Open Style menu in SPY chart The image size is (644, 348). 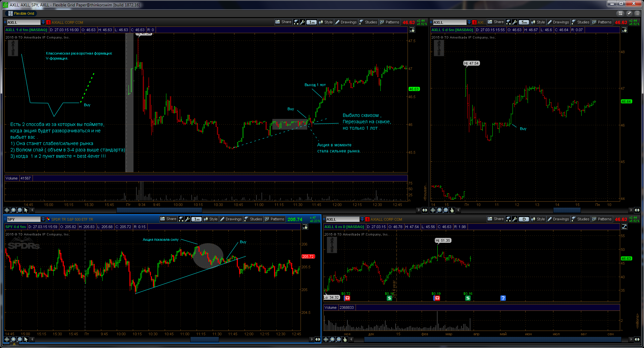pos(210,219)
